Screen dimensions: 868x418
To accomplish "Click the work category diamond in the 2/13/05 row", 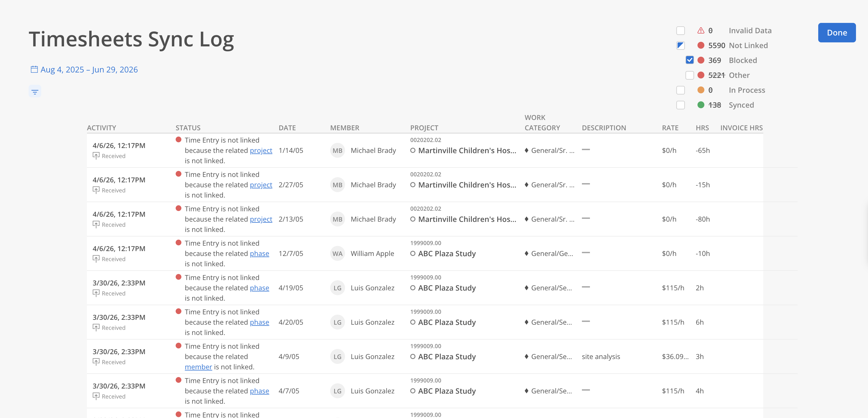I will (x=526, y=219).
